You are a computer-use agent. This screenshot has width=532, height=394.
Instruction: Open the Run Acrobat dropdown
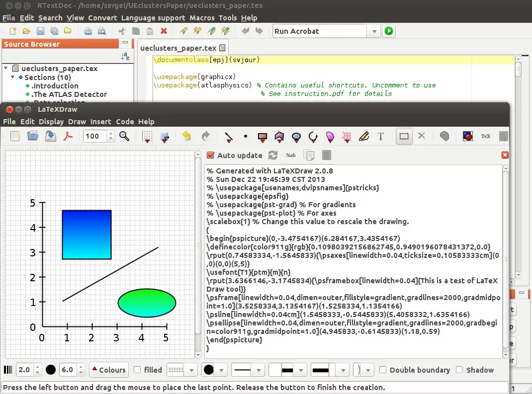pos(374,31)
